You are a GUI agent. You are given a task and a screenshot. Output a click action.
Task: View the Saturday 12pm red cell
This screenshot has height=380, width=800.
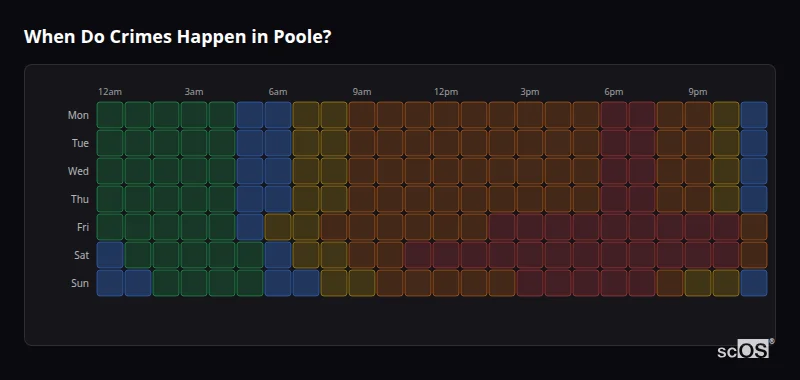click(445, 255)
